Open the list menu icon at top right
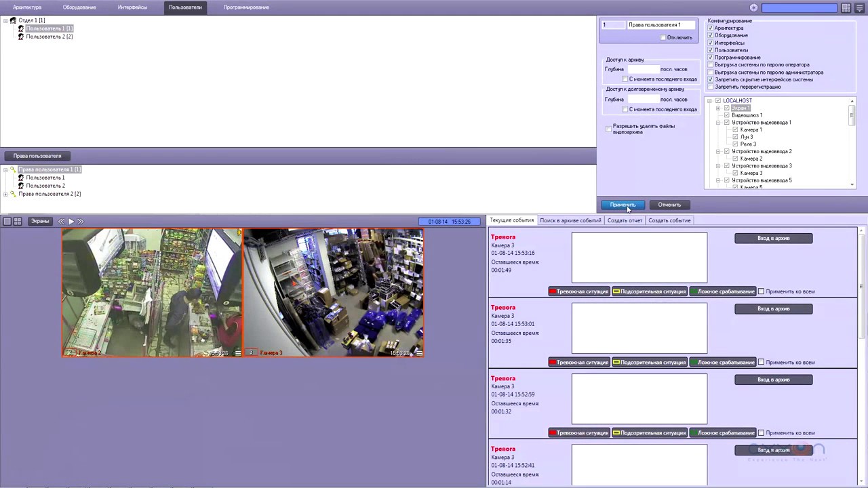This screenshot has height=488, width=868. pyautogui.click(x=859, y=7)
